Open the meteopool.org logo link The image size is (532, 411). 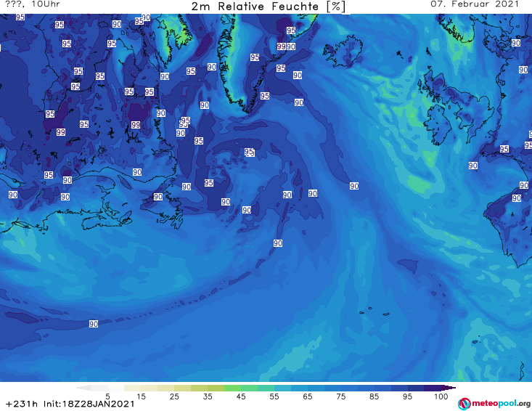click(494, 404)
